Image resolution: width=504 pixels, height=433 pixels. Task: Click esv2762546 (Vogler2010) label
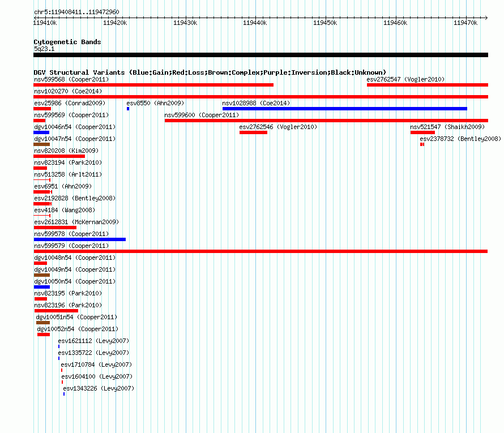[278, 127]
